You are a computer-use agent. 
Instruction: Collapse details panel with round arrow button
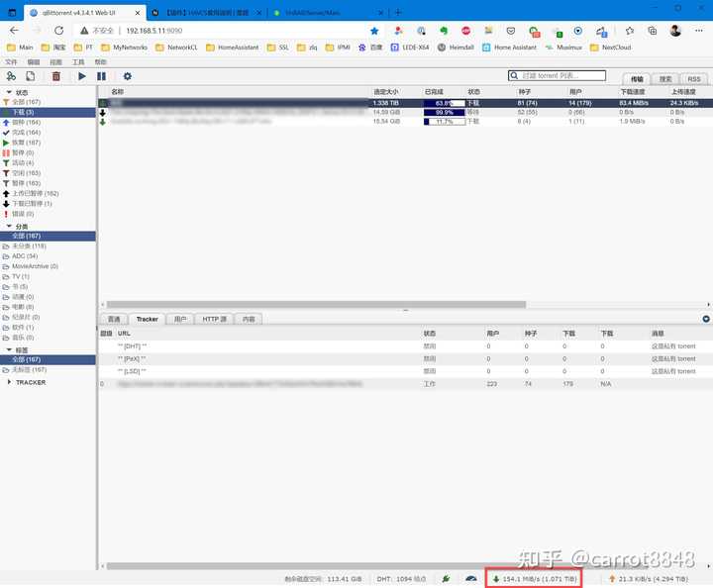tap(706, 319)
